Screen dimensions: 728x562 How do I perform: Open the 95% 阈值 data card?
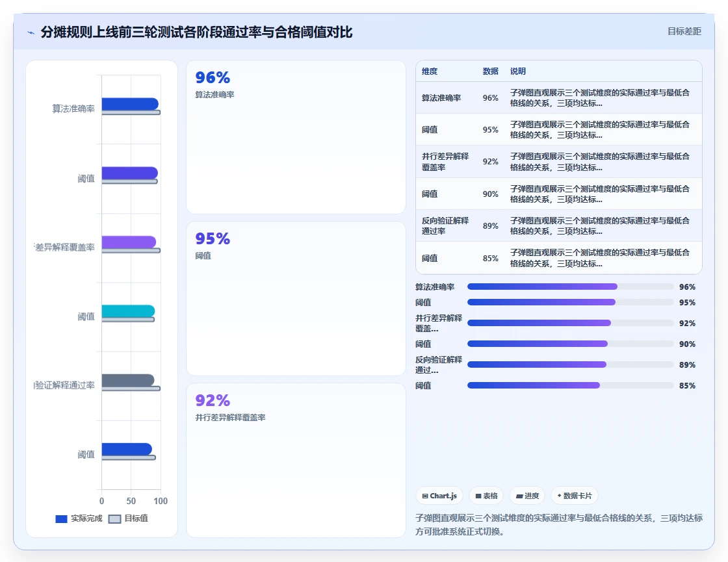[296, 298]
